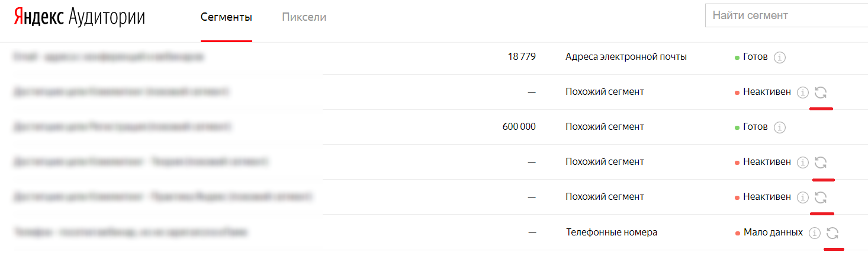
Task: Open info for the second "Неактивен" segment
Action: point(803,162)
